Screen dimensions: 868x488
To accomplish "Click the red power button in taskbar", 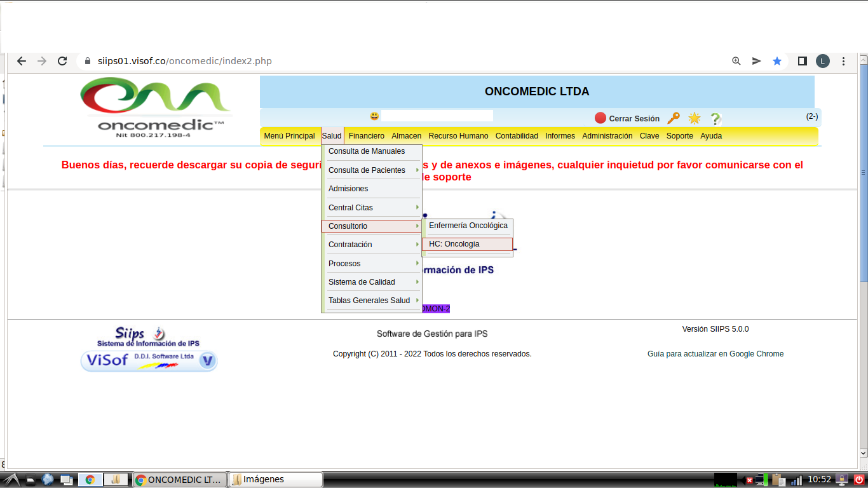I will [x=858, y=480].
